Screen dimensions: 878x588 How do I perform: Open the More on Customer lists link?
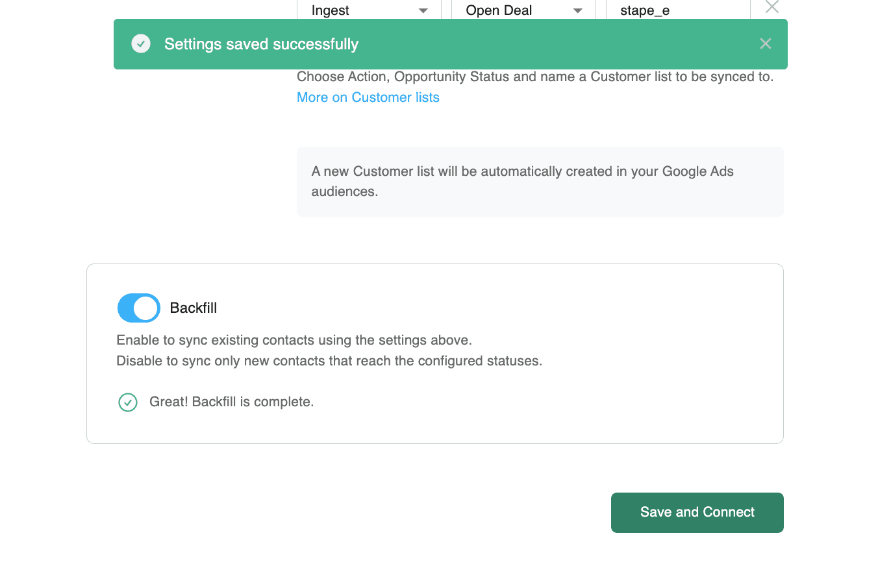click(x=368, y=97)
